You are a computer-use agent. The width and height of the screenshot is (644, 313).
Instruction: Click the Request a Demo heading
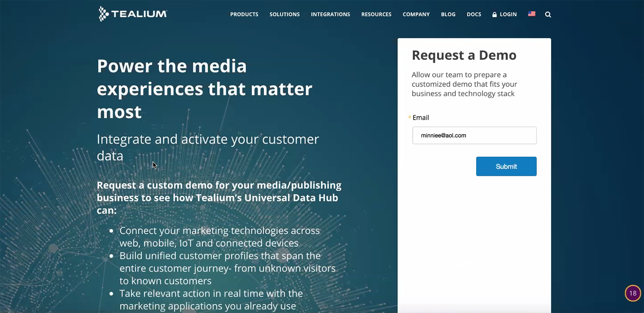(x=464, y=55)
